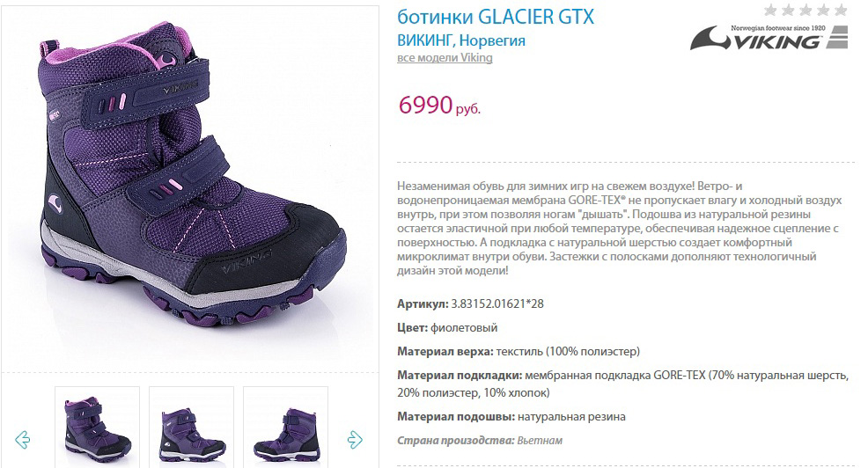Click the 'Материал подошвы' specification line
Viewport: 868px width, 468px height.
tap(511, 417)
